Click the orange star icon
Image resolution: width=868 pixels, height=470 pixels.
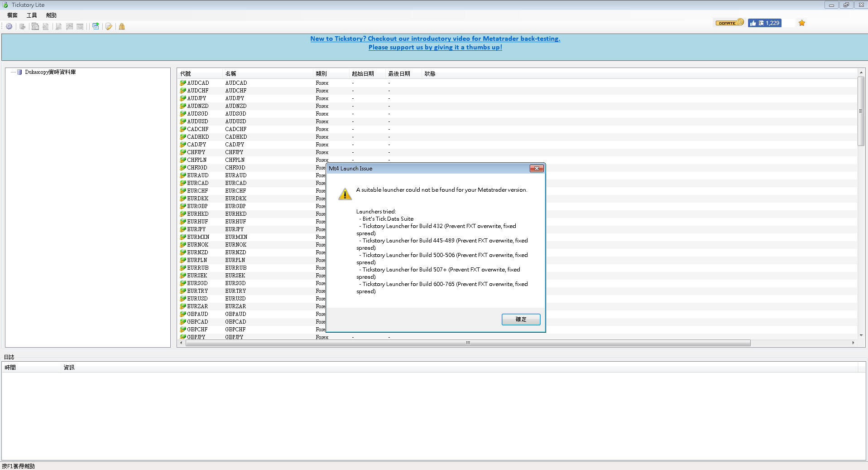802,23
